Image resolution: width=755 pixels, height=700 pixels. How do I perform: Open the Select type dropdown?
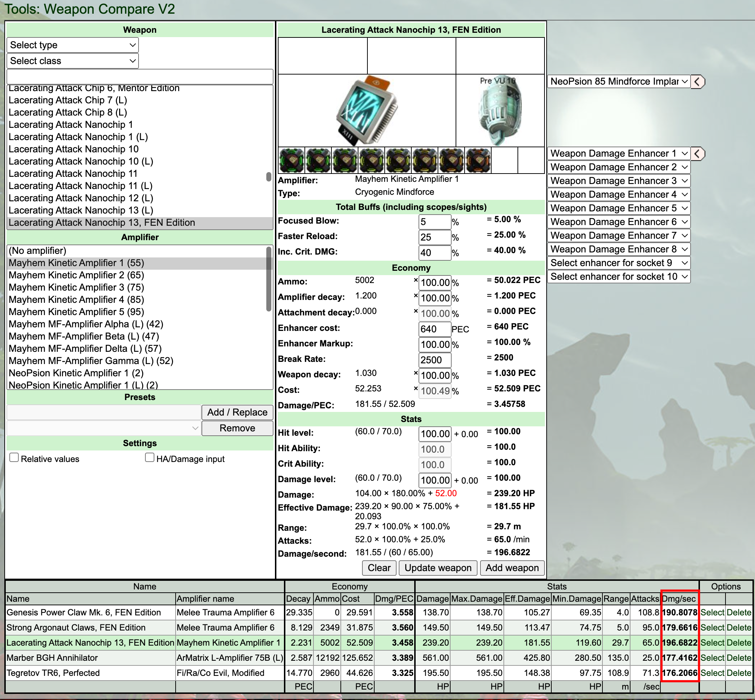(73, 45)
